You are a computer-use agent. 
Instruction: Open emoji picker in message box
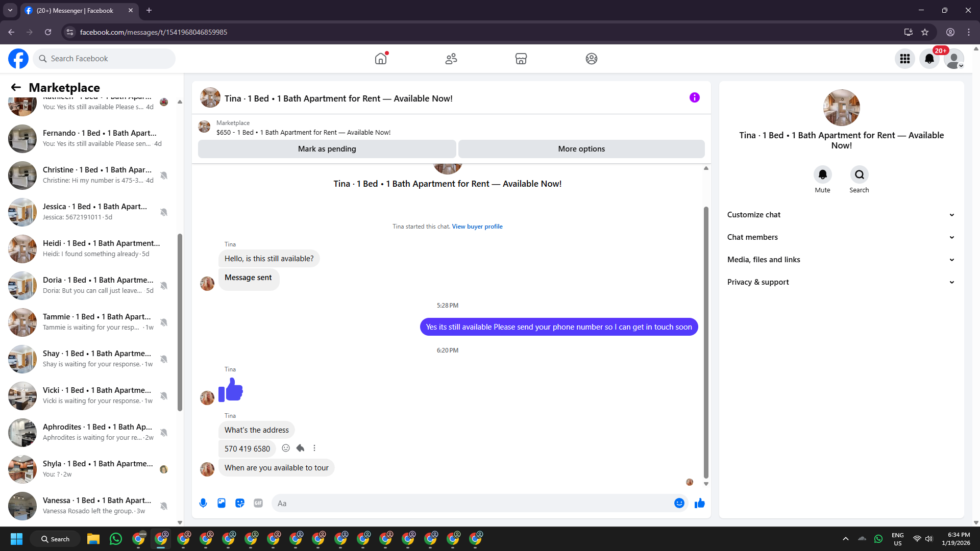point(679,503)
